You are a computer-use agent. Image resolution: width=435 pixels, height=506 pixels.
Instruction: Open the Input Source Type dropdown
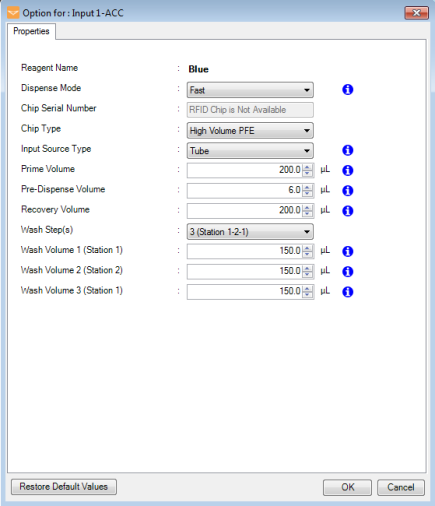pyautogui.click(x=250, y=151)
